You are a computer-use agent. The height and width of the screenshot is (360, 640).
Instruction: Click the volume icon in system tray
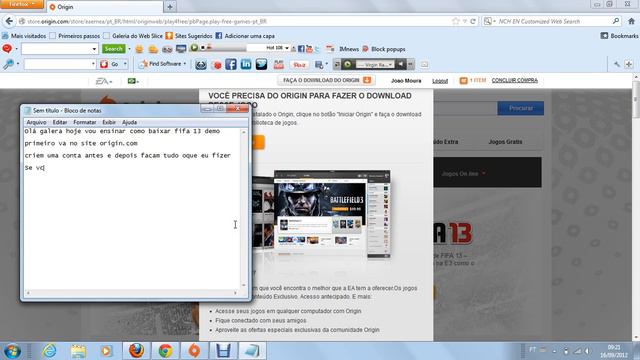[x=587, y=351]
